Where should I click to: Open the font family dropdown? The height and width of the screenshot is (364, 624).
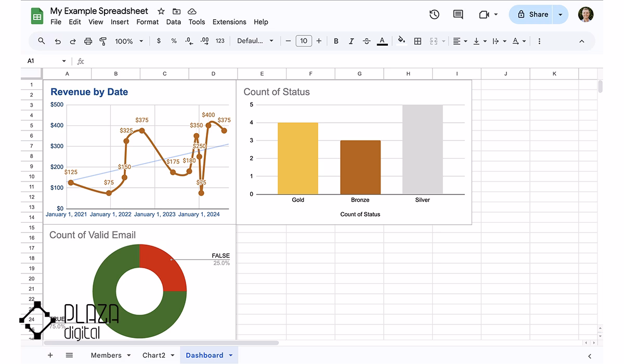click(255, 41)
